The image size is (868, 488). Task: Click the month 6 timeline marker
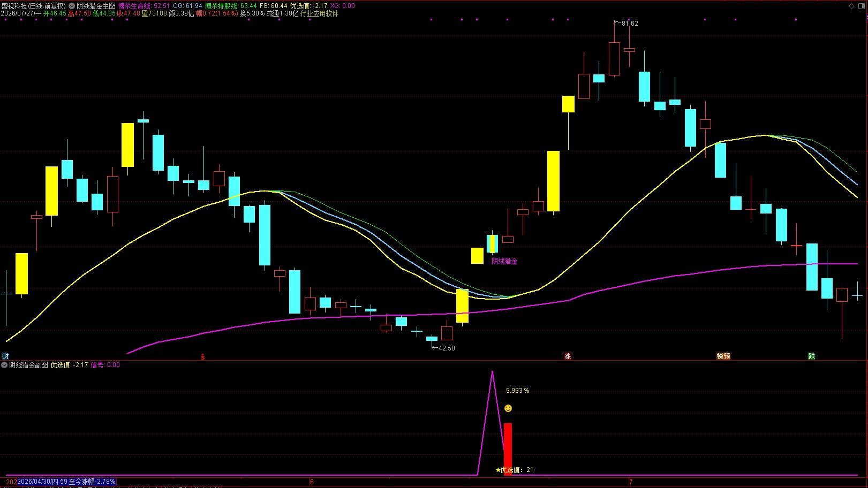pyautogui.click(x=312, y=482)
